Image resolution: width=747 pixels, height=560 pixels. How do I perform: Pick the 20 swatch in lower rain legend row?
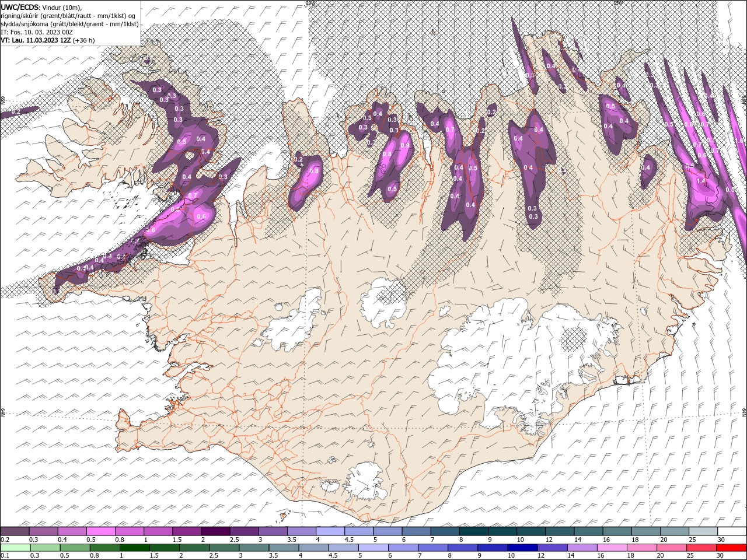671,548
